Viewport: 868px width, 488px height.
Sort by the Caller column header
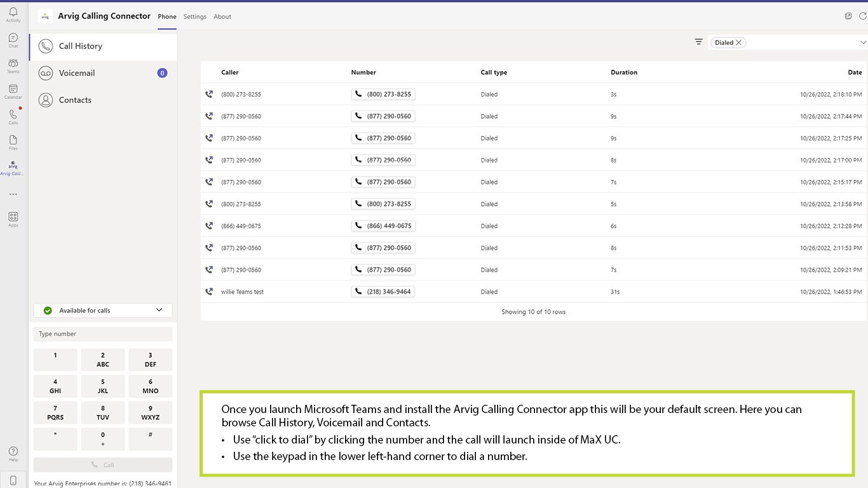(230, 72)
